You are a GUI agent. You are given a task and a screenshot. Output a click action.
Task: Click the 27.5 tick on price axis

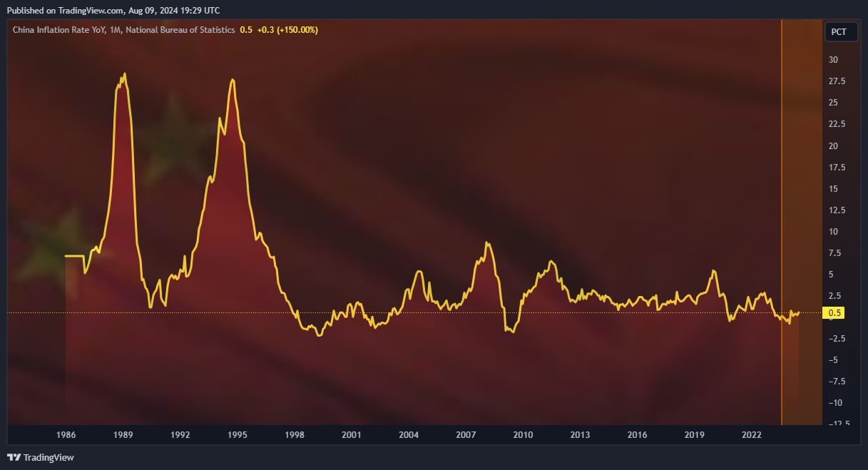[x=837, y=81]
